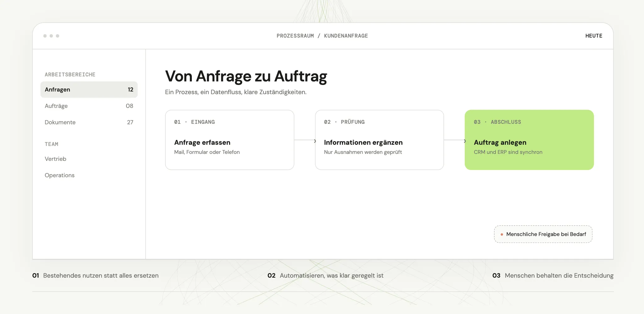Click text Nur Ausnahmen werden geprüft
644x314 pixels.
pos(363,152)
